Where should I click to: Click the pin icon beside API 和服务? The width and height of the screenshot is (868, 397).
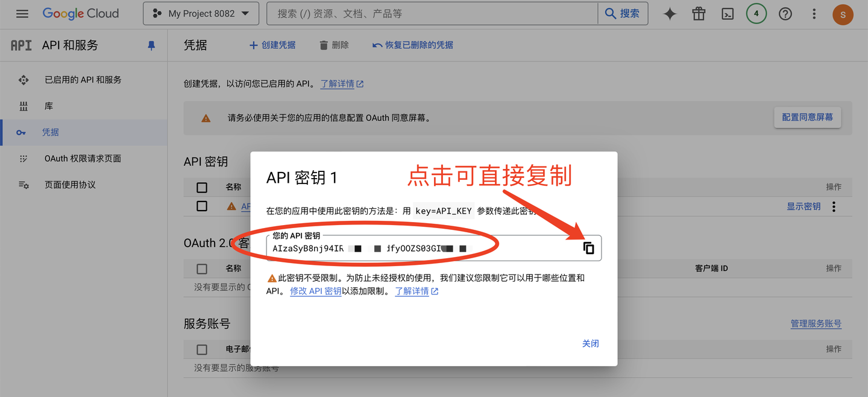151,46
